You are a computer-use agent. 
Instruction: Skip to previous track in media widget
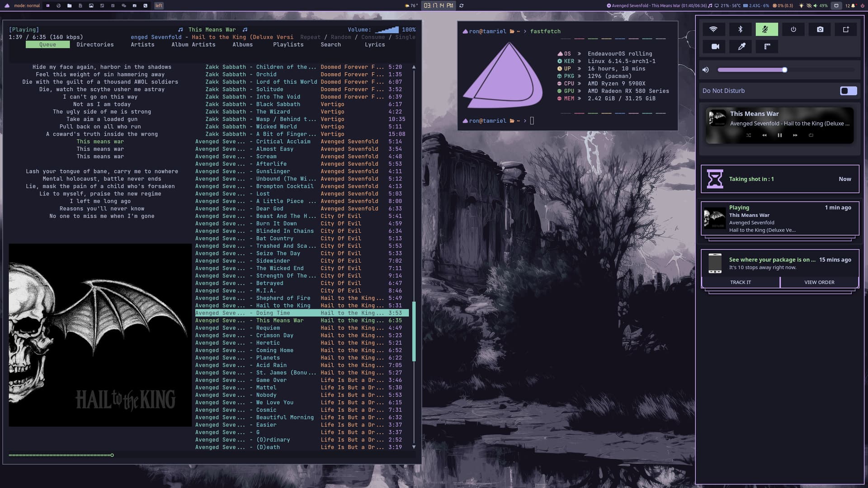pos(764,135)
